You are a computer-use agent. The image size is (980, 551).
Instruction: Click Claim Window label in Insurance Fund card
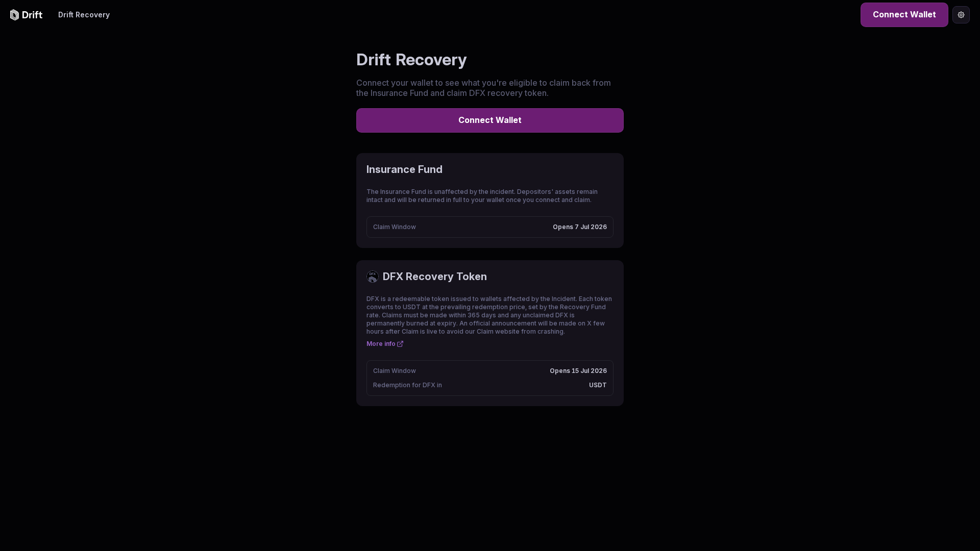pyautogui.click(x=394, y=227)
